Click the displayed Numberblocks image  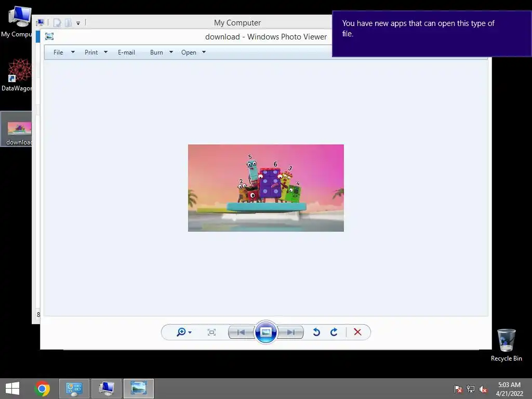(266, 188)
